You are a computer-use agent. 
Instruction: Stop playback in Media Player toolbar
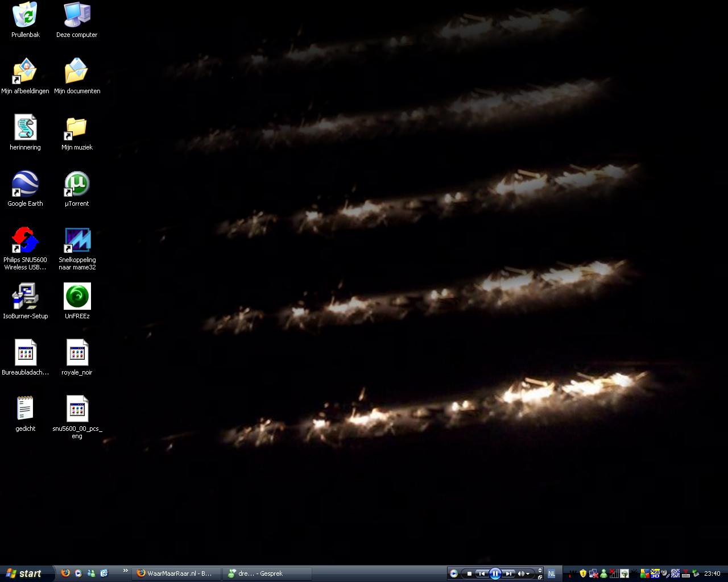[470, 573]
